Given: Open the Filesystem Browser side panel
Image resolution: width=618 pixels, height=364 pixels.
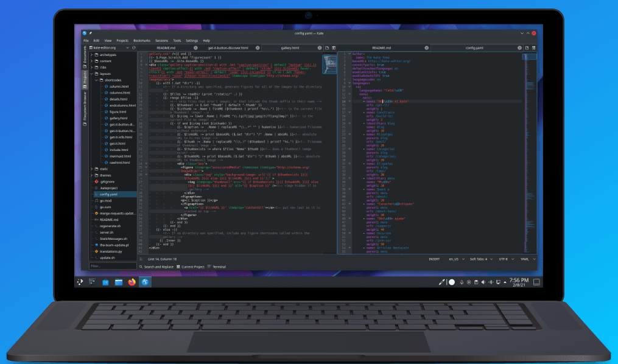Looking at the screenshot, I should 85,108.
